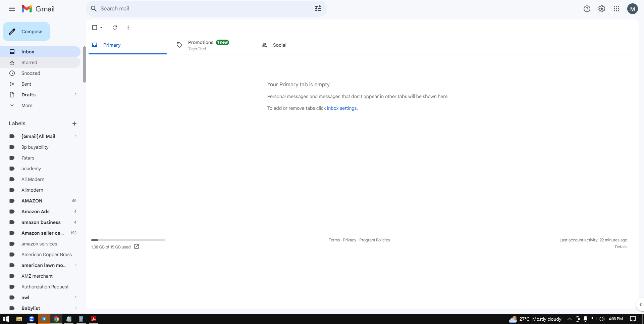This screenshot has height=324, width=644.
Task: Open the select dropdown arrow
Action: click(x=101, y=28)
